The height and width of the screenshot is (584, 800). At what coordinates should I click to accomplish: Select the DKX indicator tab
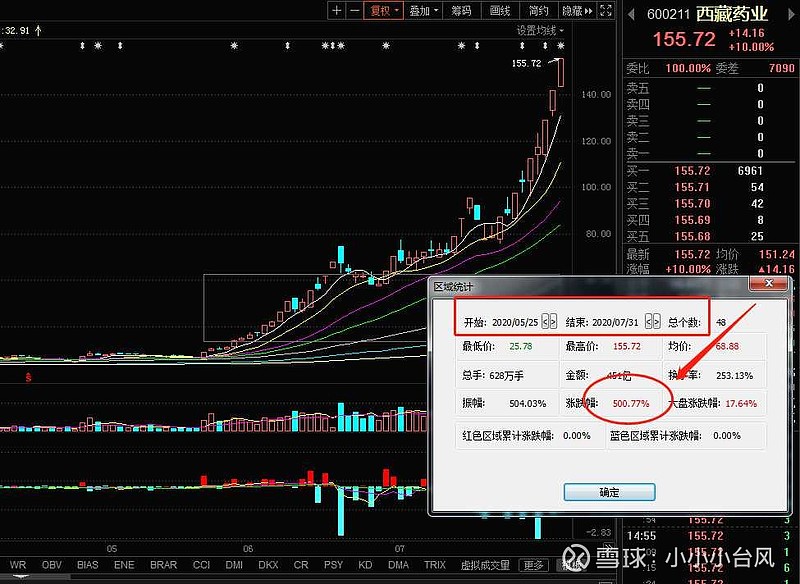(268, 565)
